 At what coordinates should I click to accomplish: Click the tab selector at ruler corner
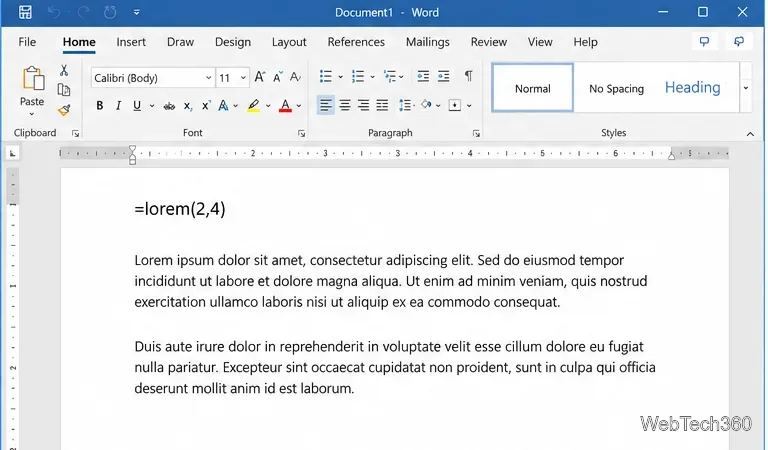pos(12,154)
